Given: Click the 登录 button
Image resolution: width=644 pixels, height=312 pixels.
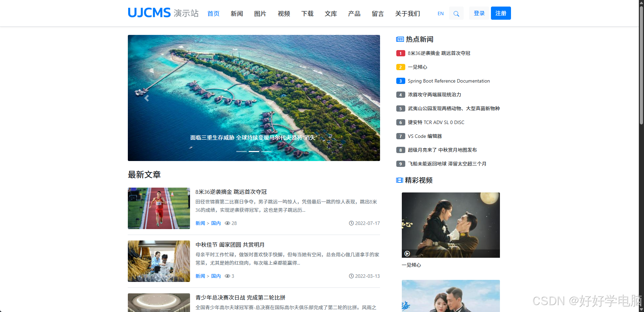Looking at the screenshot, I should [x=479, y=13].
